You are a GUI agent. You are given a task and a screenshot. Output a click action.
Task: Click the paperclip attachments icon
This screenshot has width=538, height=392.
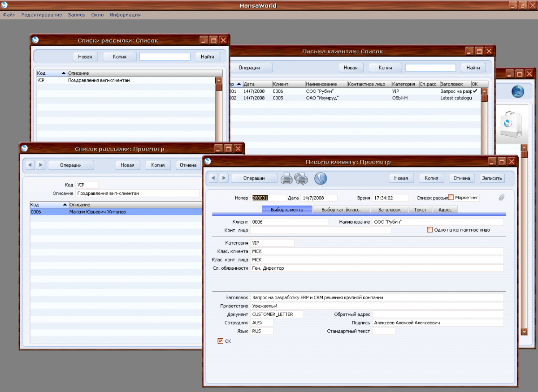501,198
